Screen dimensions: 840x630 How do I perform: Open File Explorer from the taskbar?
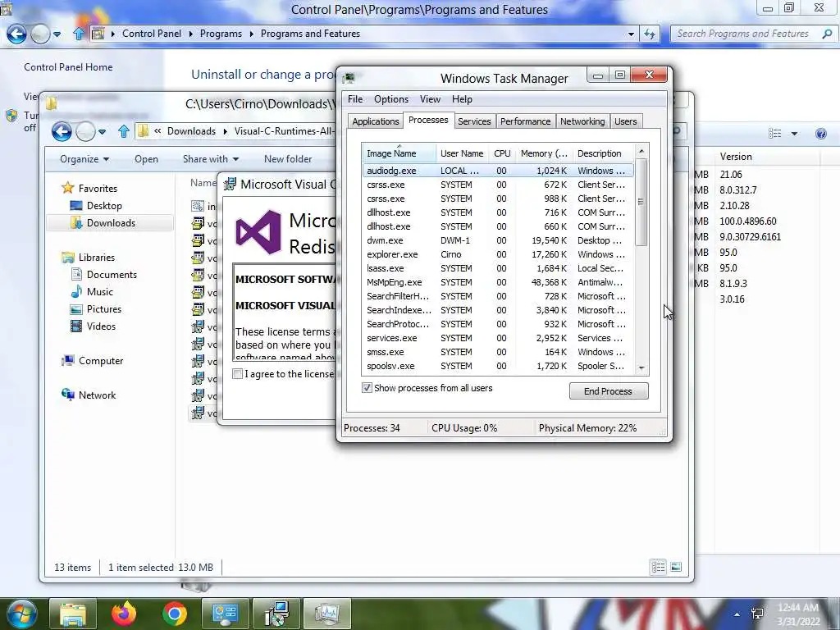coord(72,614)
